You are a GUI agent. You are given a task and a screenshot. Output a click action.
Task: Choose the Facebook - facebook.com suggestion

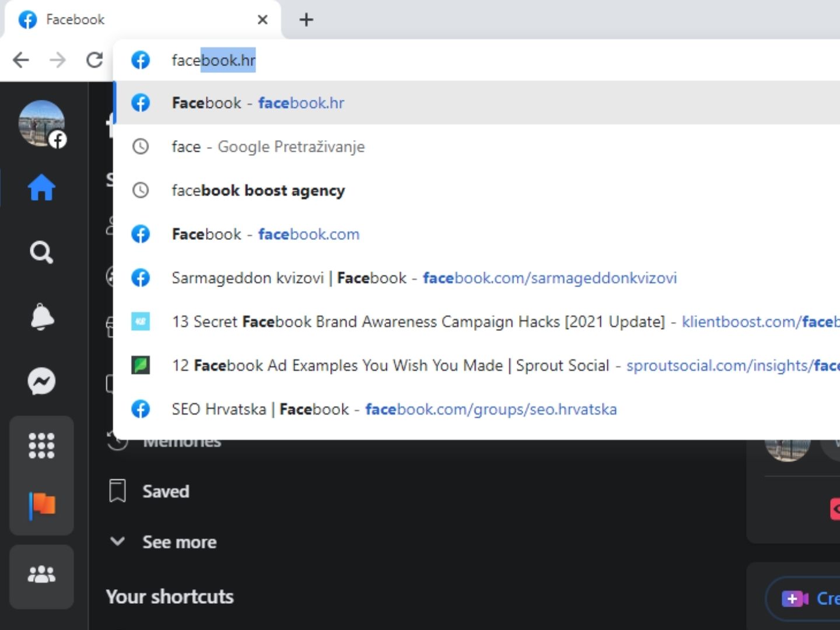(476, 234)
